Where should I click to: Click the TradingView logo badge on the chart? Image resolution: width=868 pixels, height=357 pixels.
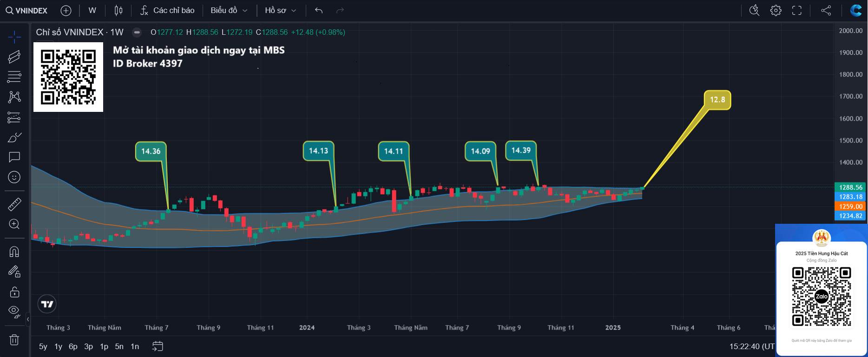[x=47, y=304]
